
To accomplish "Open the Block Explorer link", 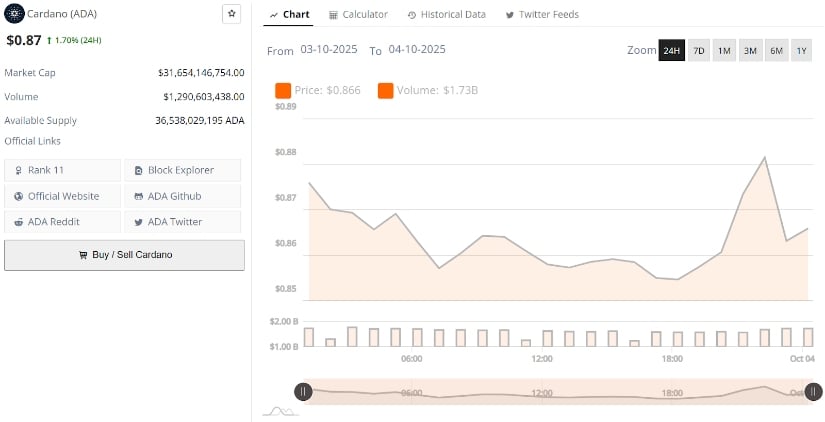I will click(x=182, y=170).
